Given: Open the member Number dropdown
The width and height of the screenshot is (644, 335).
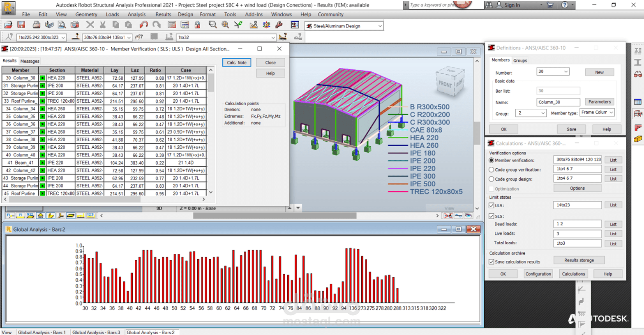Looking at the screenshot, I should 566,72.
